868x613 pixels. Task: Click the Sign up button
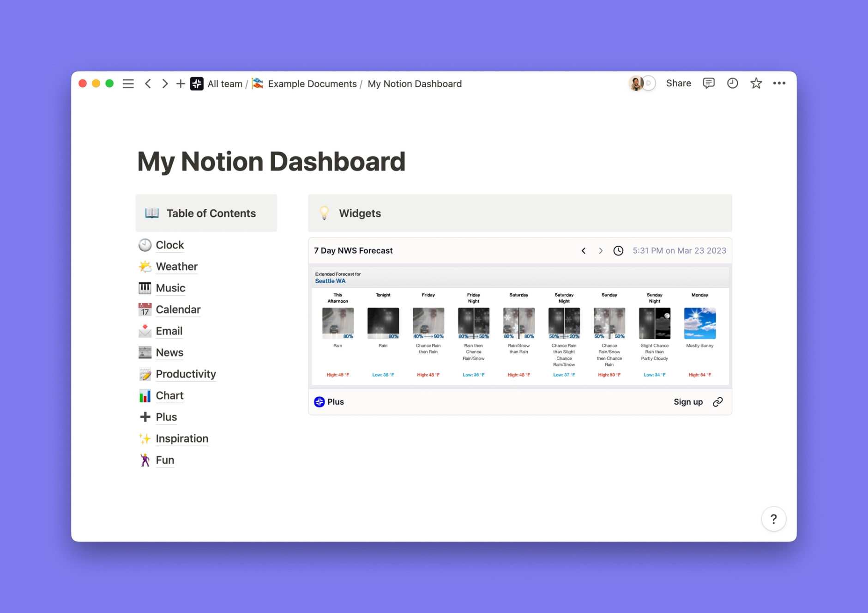[x=688, y=402]
